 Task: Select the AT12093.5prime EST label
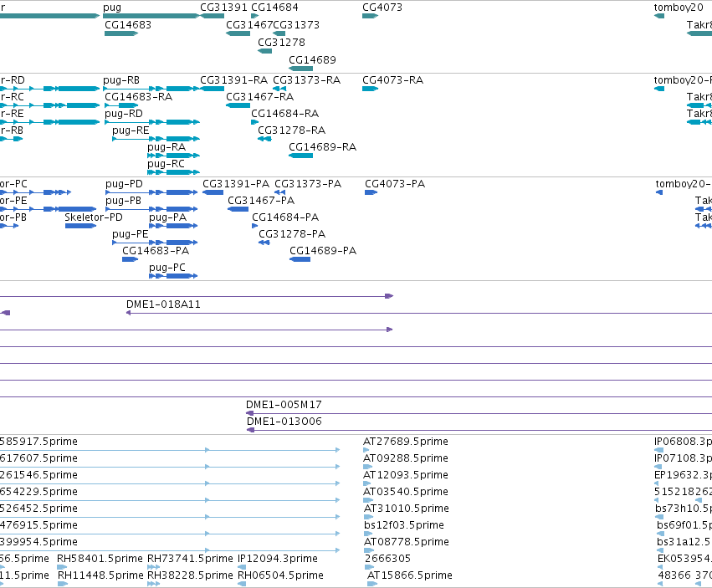(406, 475)
